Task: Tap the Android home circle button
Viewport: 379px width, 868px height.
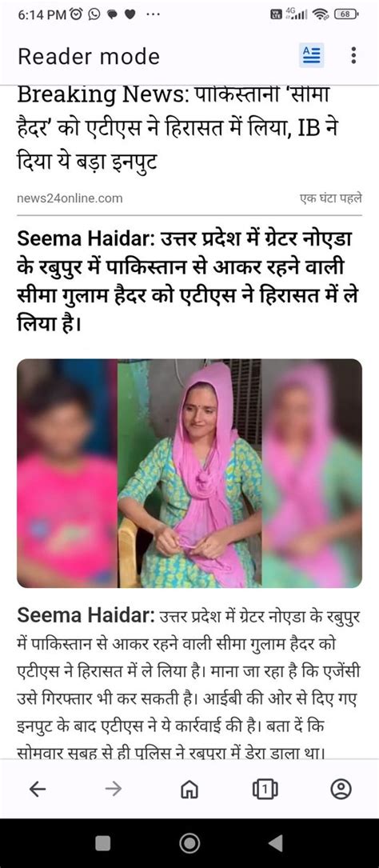Action: coord(189,843)
